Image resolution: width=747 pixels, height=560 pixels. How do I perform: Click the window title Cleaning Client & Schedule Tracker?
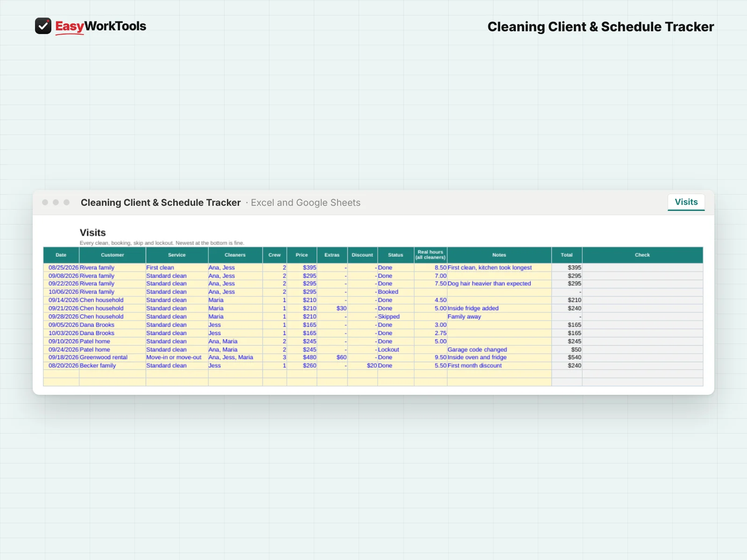coord(161,203)
